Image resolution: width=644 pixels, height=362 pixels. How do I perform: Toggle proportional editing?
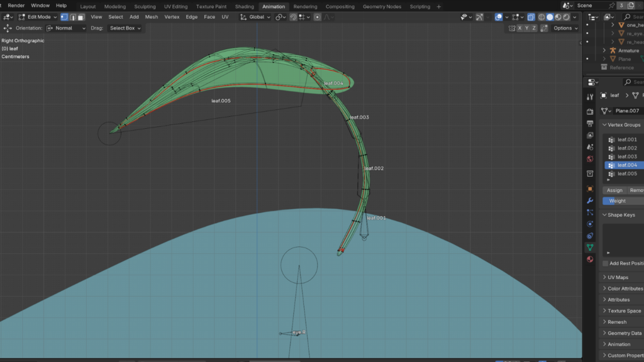point(317,17)
